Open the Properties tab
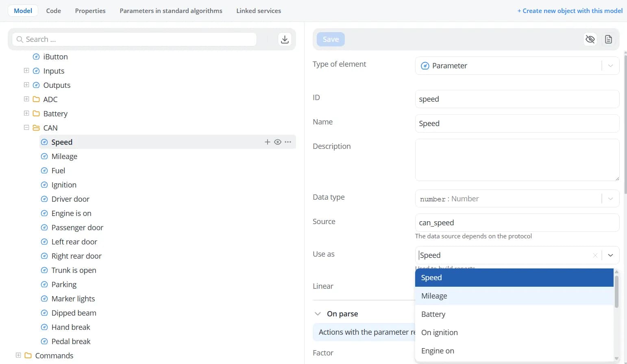This screenshot has height=364, width=627. pyautogui.click(x=90, y=11)
